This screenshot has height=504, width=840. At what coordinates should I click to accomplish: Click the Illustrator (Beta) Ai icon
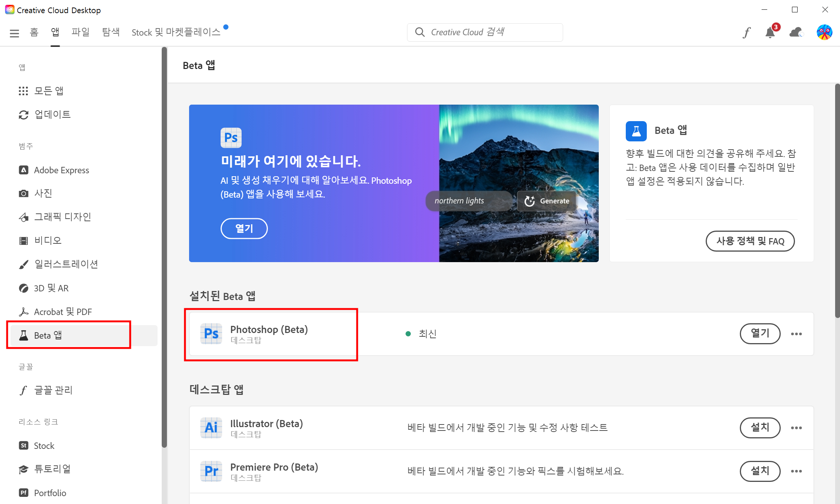pos(211,427)
